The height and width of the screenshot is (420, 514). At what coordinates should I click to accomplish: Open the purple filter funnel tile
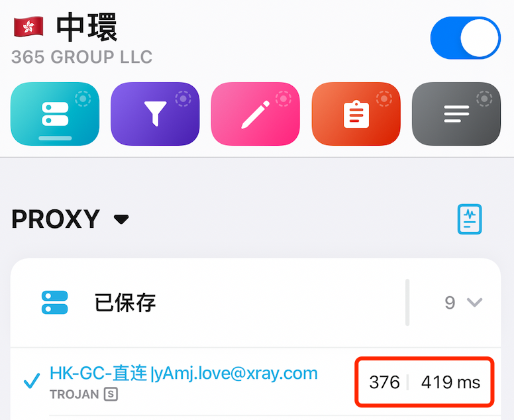click(155, 114)
